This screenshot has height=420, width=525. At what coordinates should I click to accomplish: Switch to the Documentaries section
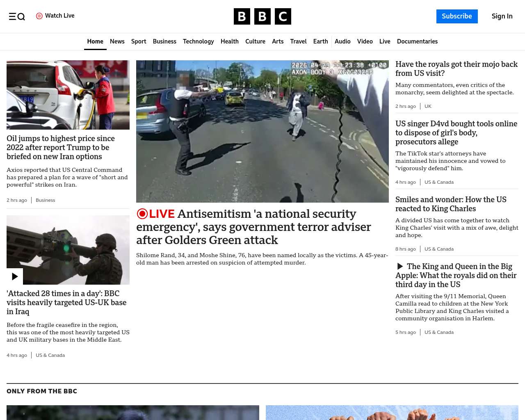coord(417,41)
